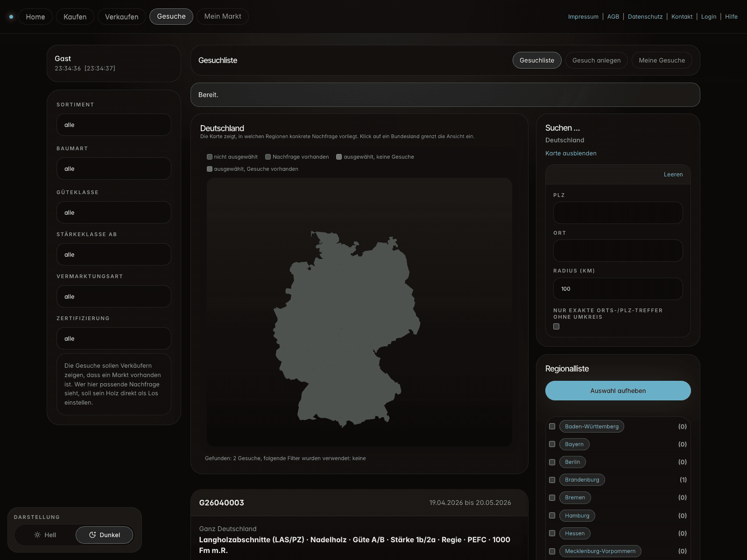Select Bremen region tag
This screenshot has width=747, height=560.
click(575, 497)
